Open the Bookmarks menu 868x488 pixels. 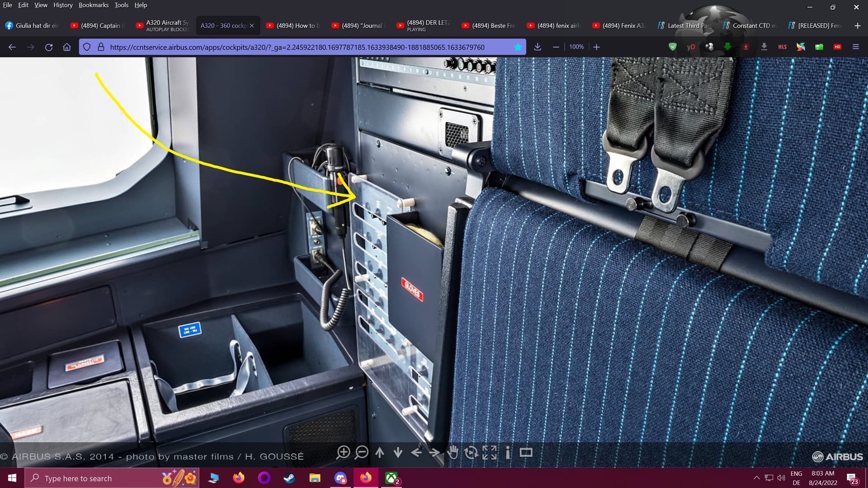tap(93, 5)
